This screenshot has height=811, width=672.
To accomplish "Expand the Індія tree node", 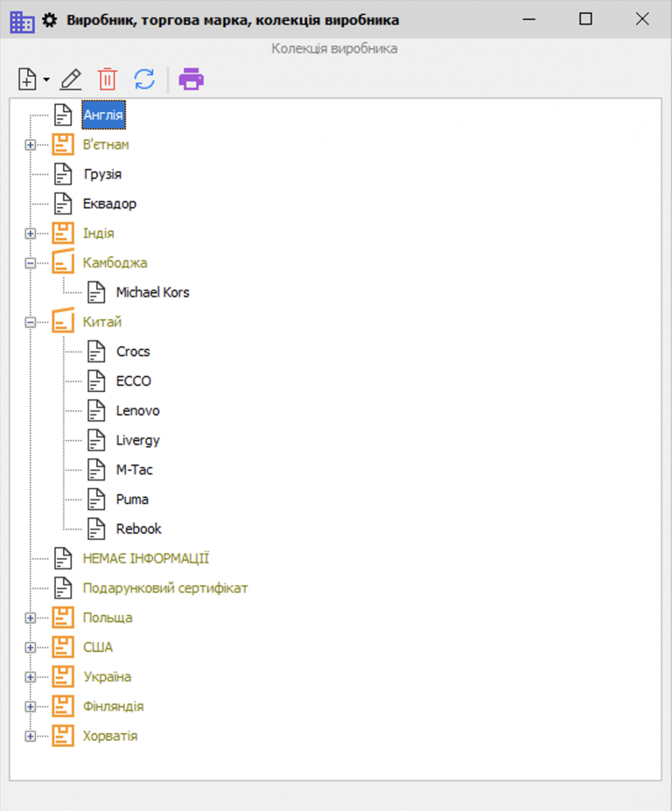I will 30,234.
